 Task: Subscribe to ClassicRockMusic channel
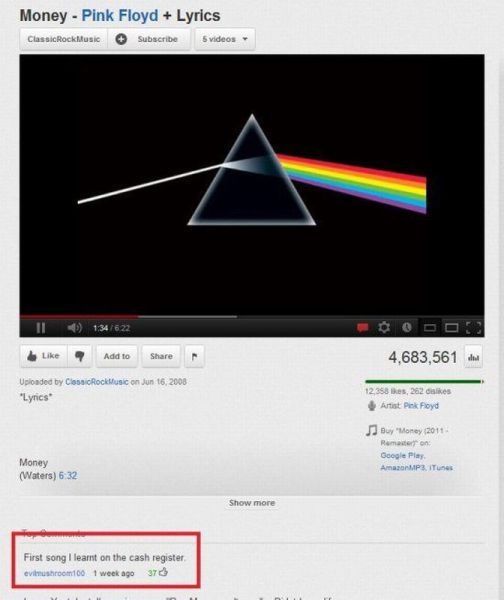pyautogui.click(x=149, y=39)
